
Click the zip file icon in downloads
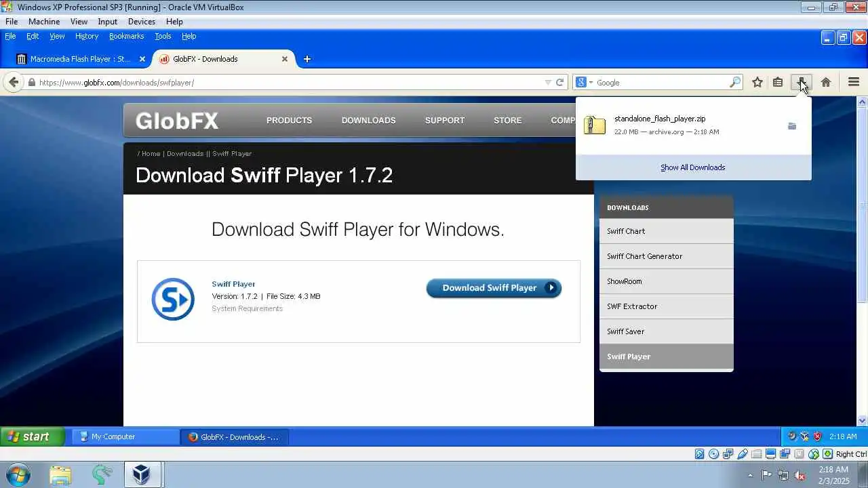[595, 125]
